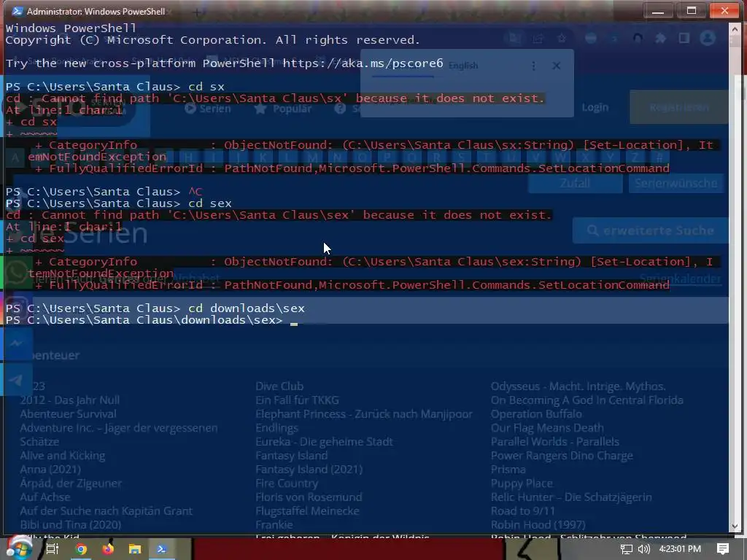Open series link 'Robin Hood (1997)'
Image resolution: width=747 pixels, height=560 pixels.
538,525
